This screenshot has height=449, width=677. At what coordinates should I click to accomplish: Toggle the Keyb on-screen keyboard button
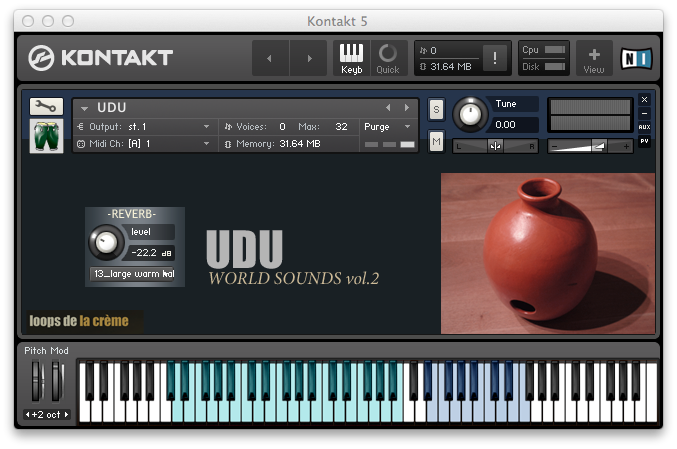pyautogui.click(x=351, y=58)
